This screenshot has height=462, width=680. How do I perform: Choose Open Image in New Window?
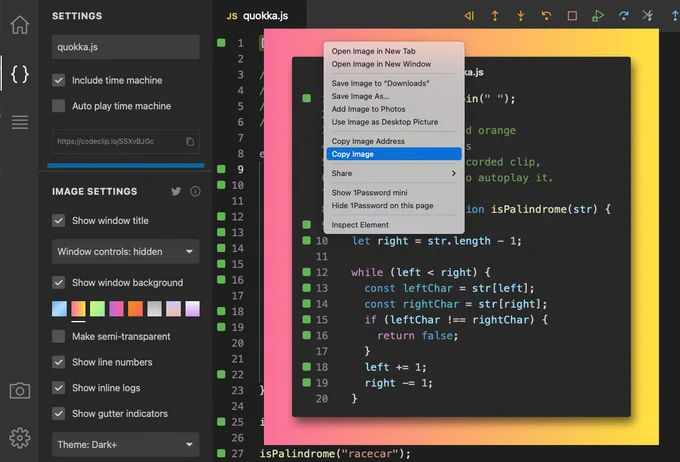(x=394, y=64)
